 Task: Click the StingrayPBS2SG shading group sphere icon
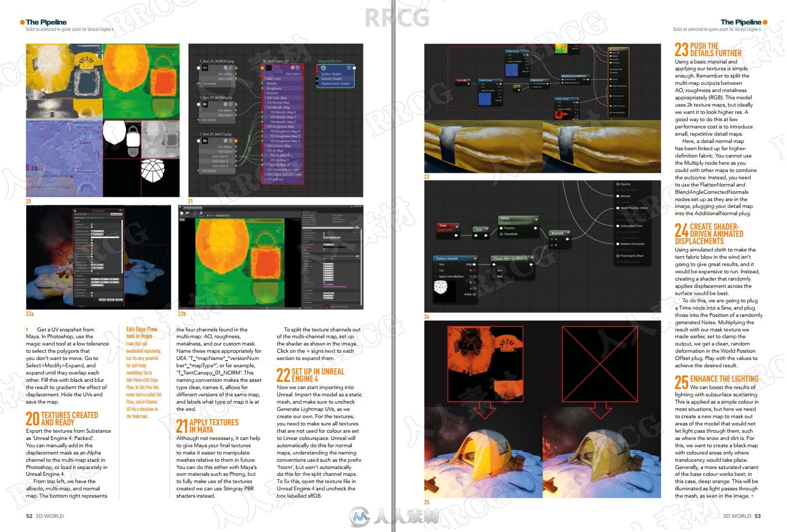pyautogui.click(x=323, y=68)
